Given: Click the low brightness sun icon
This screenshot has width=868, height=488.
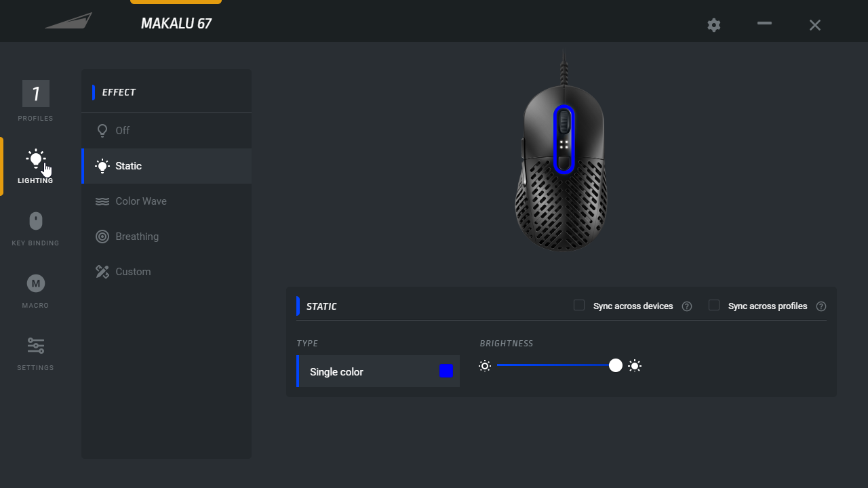Looking at the screenshot, I should 484,366.
